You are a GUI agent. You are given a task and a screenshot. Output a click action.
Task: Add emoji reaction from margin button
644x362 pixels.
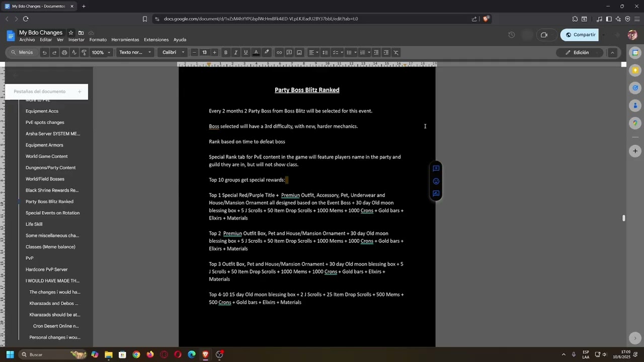[x=436, y=181]
